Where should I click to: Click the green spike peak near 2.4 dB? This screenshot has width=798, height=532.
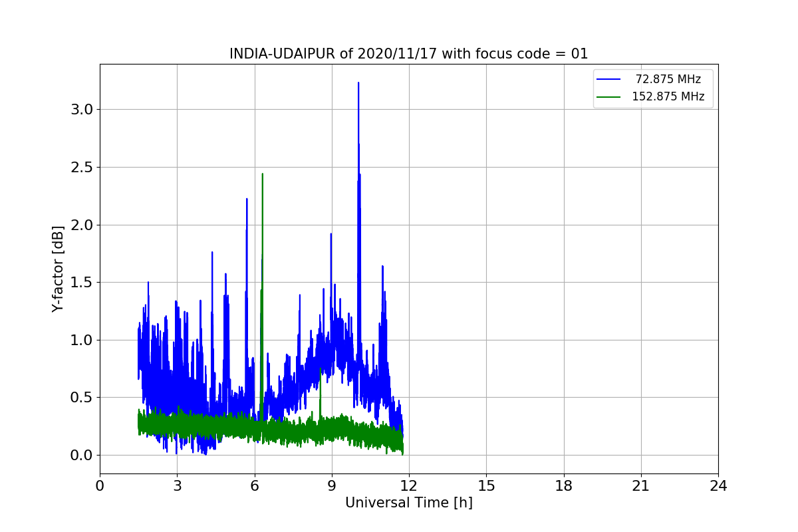[x=263, y=175]
